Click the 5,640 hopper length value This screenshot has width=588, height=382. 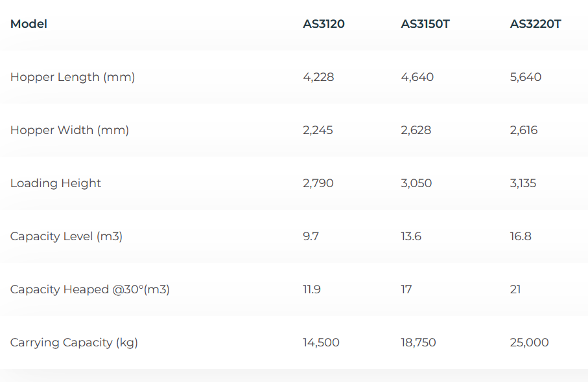(526, 77)
